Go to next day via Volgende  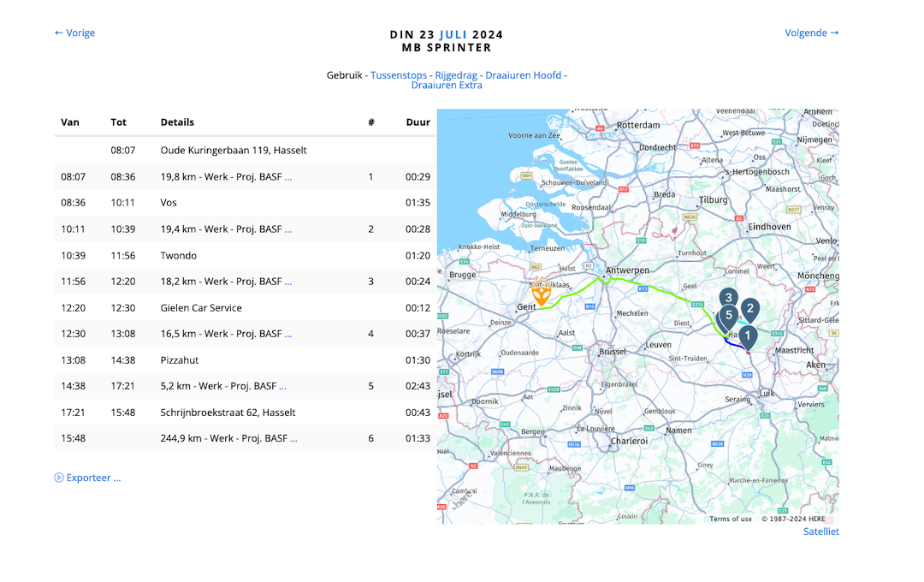point(811,33)
